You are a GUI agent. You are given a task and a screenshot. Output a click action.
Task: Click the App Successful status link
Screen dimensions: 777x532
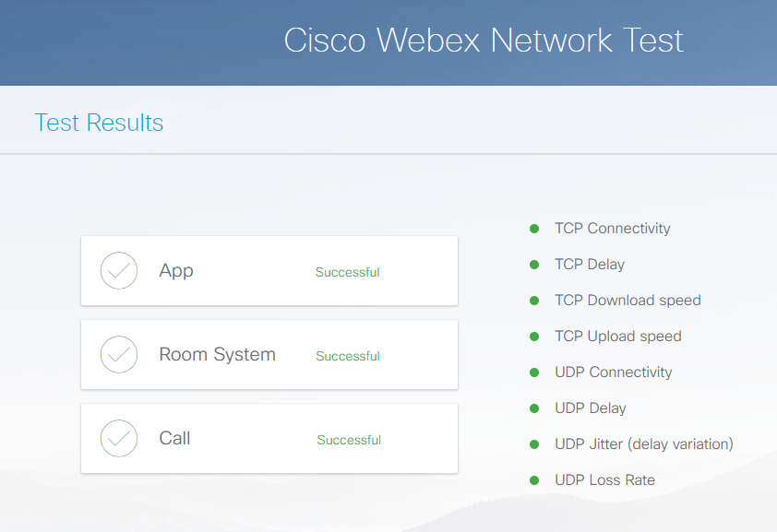click(x=348, y=272)
